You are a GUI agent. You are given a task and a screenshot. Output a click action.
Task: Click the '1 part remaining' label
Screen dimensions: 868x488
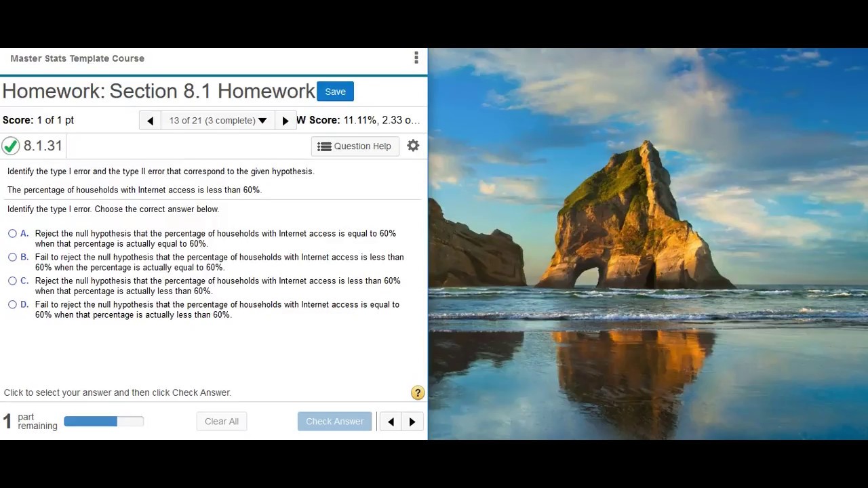pyautogui.click(x=31, y=422)
